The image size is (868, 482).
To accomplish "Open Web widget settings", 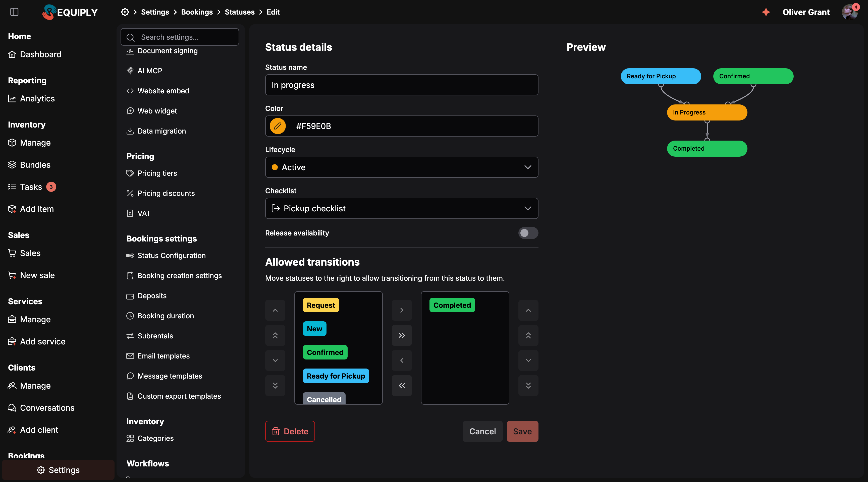I will pyautogui.click(x=151, y=111).
